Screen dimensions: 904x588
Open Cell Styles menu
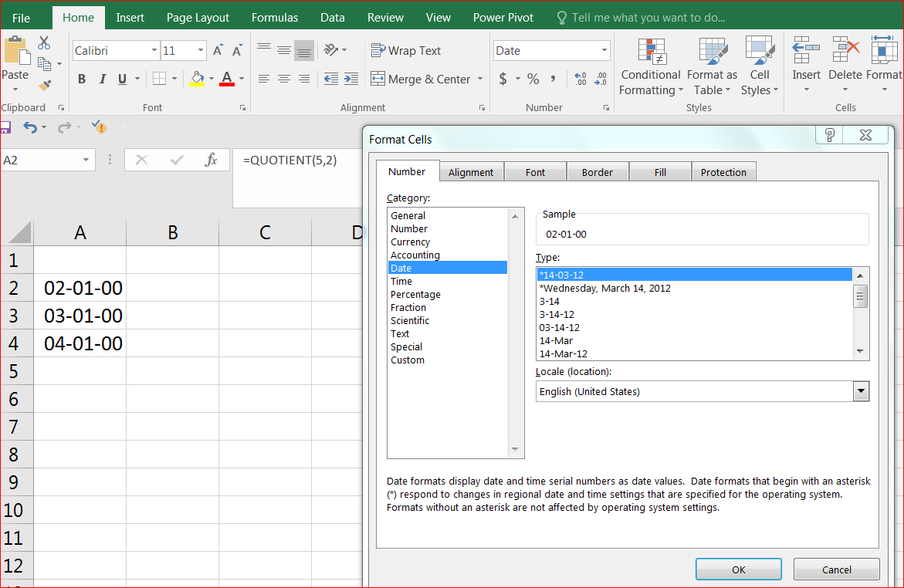(x=760, y=66)
